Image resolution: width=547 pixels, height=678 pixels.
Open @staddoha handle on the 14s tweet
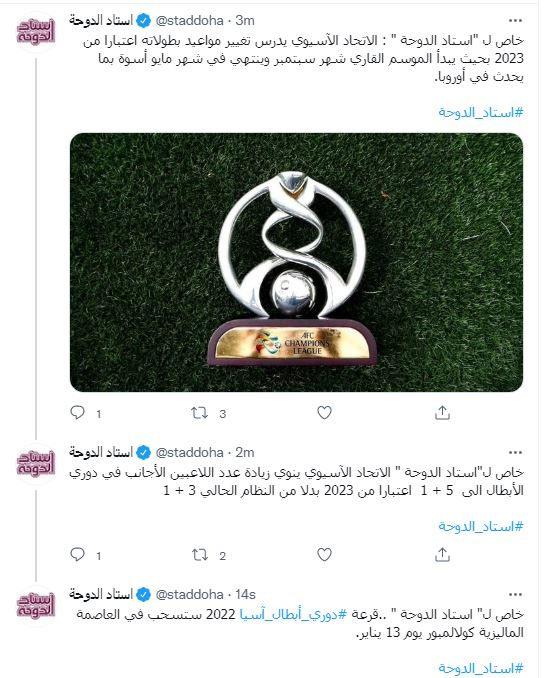pos(189,595)
